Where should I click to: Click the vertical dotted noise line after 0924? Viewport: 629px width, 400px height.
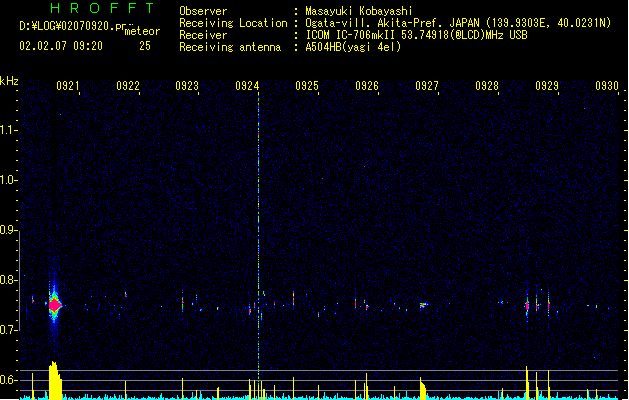(x=258, y=236)
